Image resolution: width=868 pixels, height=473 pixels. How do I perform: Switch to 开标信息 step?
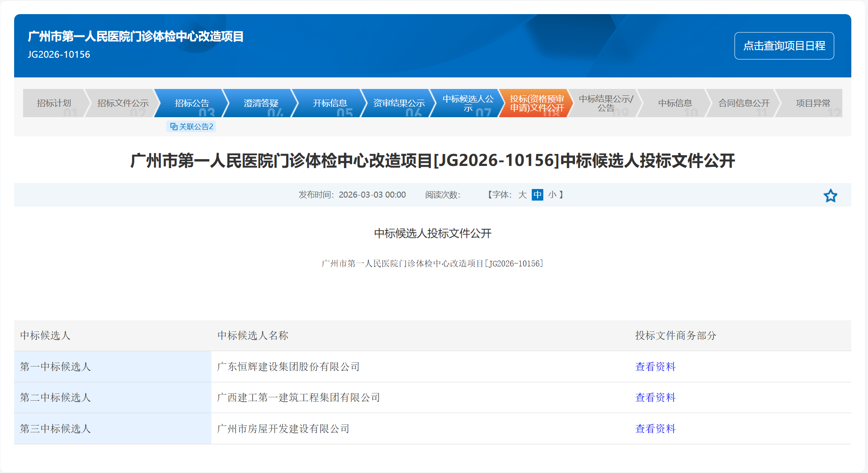click(330, 103)
